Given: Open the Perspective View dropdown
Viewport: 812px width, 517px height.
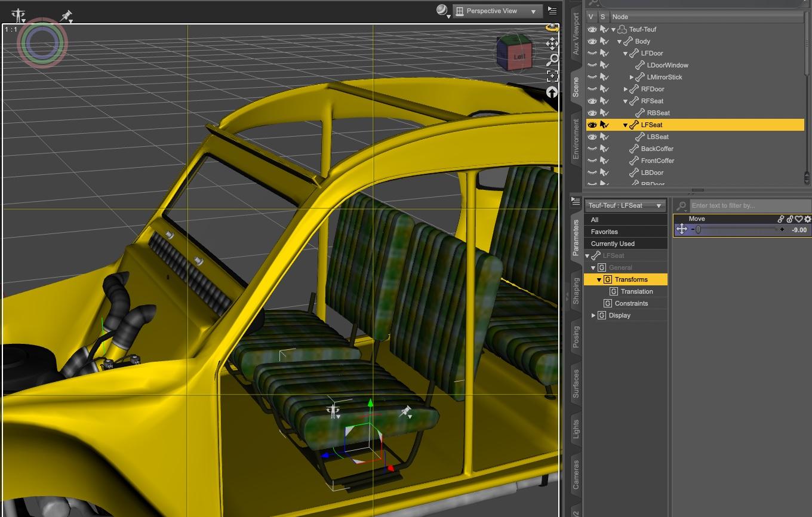Looking at the screenshot, I should (x=497, y=11).
